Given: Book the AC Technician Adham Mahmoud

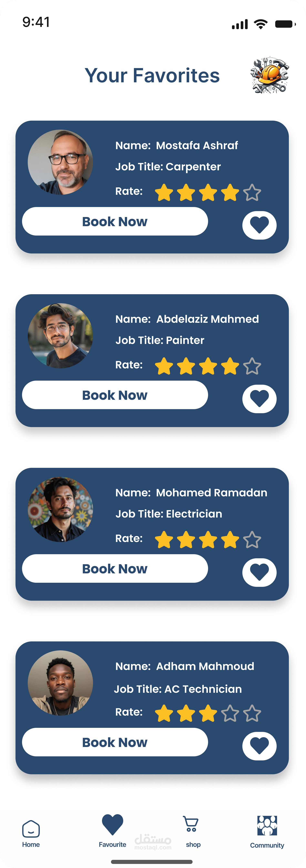Looking at the screenshot, I should click(x=115, y=742).
